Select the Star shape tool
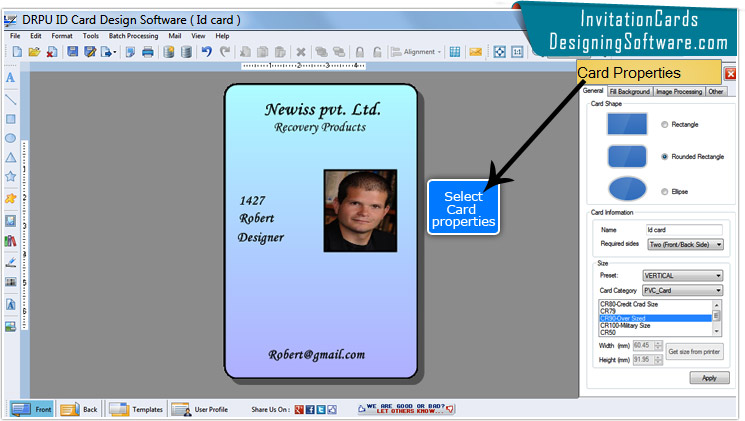 point(10,176)
